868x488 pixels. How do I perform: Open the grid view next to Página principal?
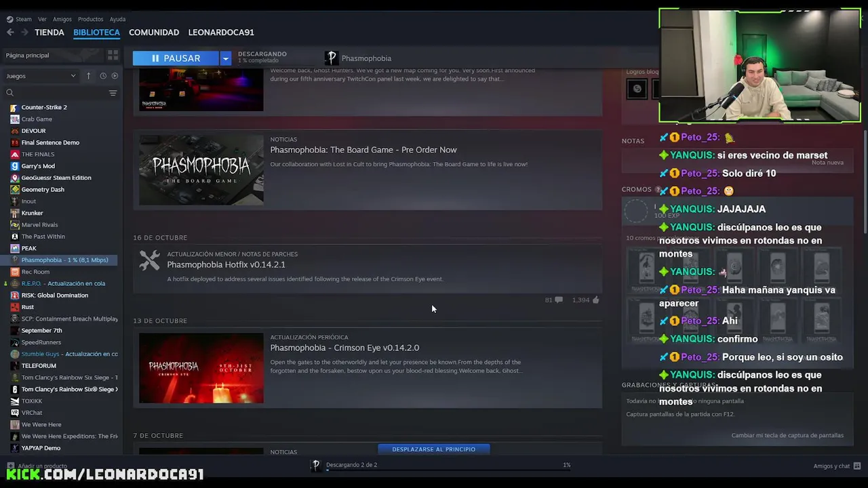pos(113,55)
